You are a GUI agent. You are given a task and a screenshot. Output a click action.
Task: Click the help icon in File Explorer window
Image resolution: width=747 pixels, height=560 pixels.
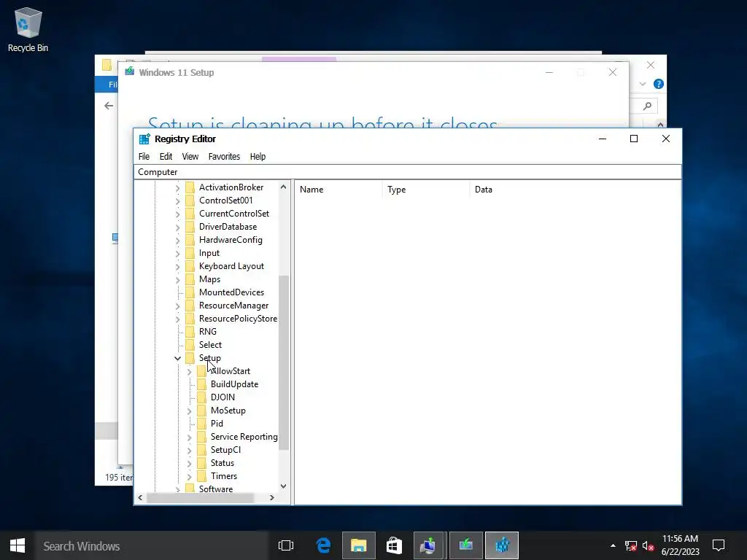[659, 85]
